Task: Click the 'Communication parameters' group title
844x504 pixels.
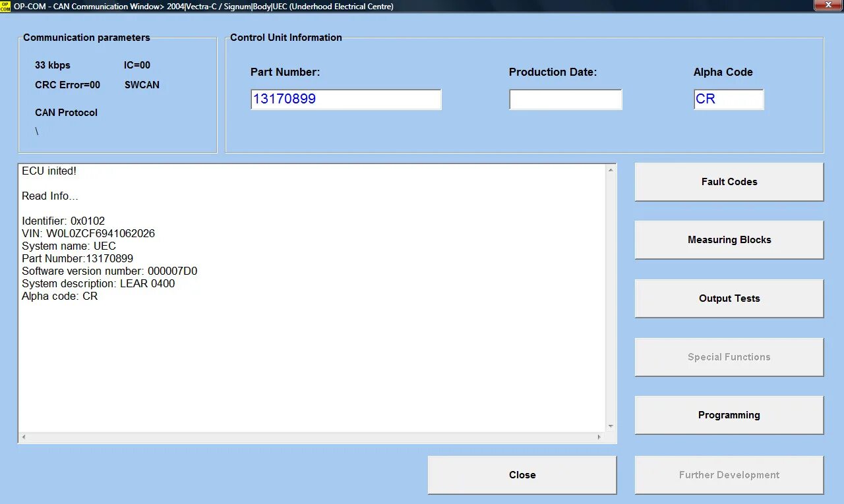Action: (86, 38)
